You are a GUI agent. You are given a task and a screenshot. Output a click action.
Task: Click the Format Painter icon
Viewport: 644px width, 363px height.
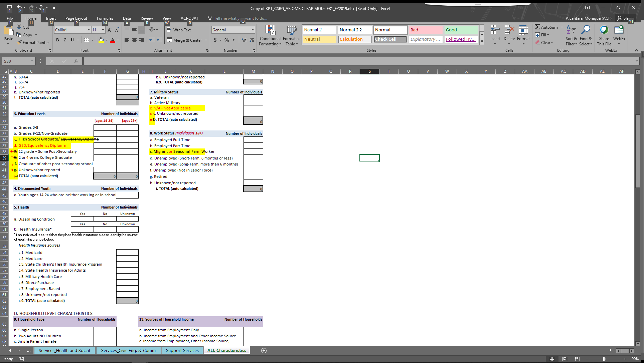[20, 43]
